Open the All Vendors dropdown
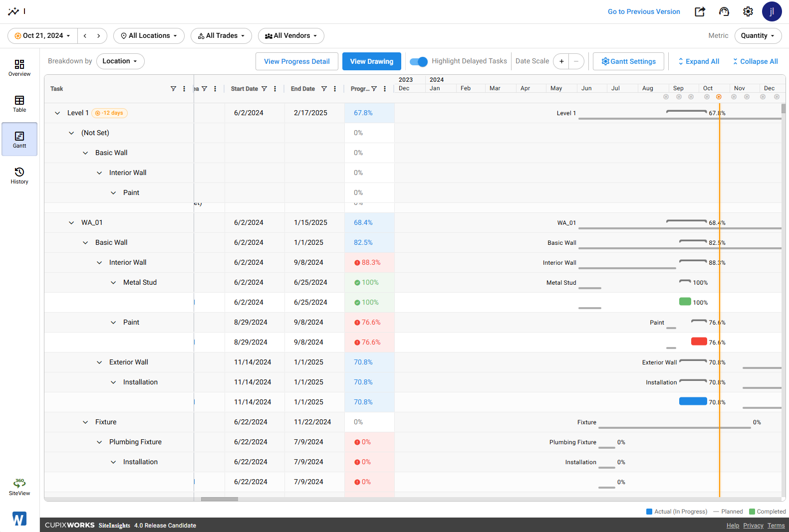 pyautogui.click(x=291, y=36)
